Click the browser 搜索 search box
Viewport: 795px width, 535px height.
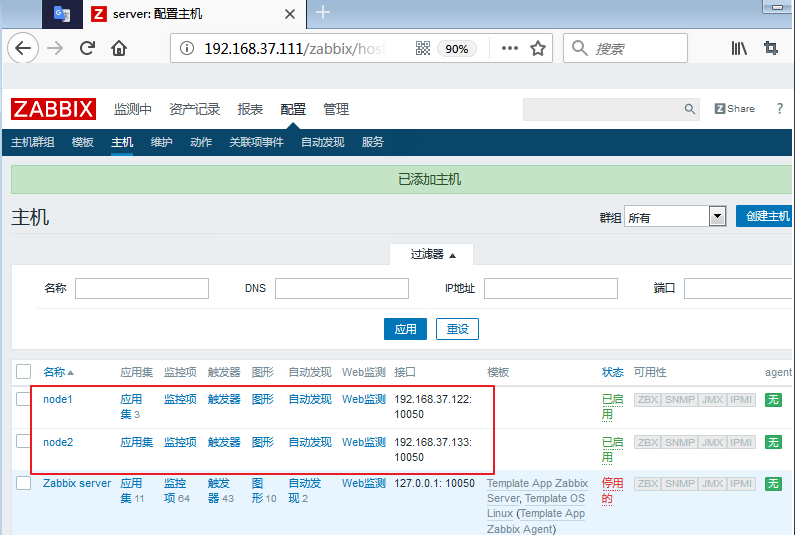click(x=626, y=48)
